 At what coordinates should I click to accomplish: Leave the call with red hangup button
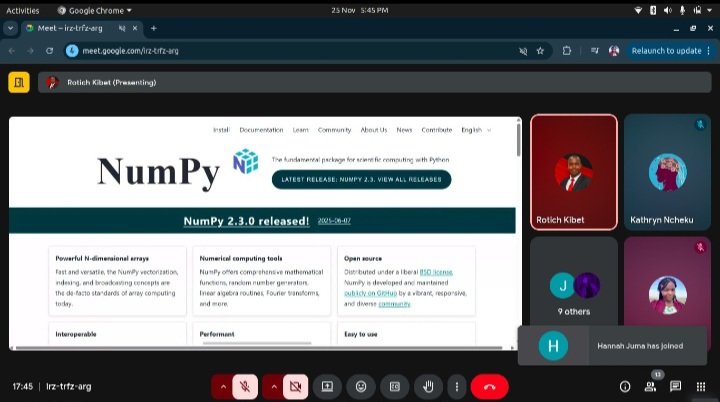[x=489, y=387]
